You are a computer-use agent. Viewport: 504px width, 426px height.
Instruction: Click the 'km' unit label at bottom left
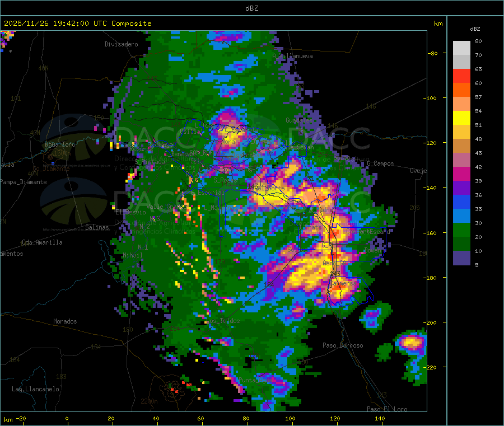[8, 420]
